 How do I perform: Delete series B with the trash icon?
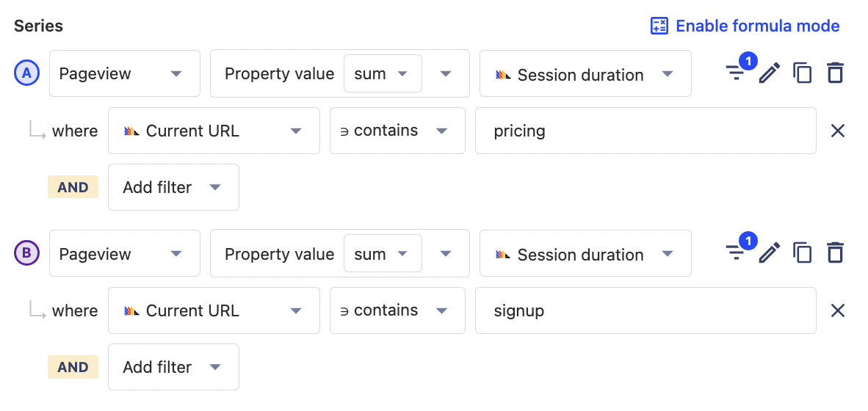835,253
